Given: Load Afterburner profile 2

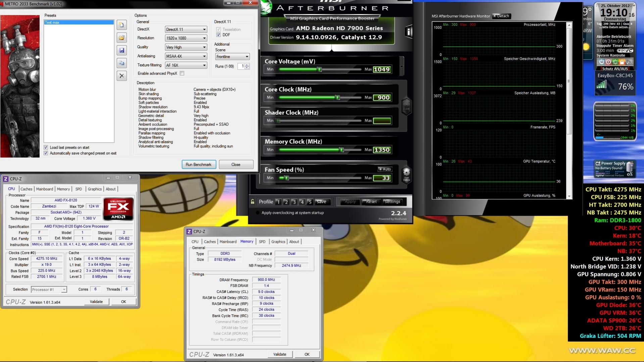Looking at the screenshot, I should [x=286, y=202].
